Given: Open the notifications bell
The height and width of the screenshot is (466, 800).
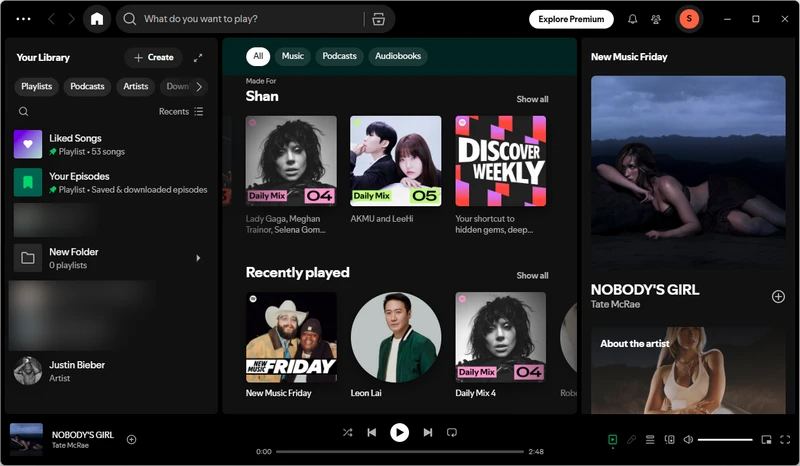Looking at the screenshot, I should [x=632, y=19].
